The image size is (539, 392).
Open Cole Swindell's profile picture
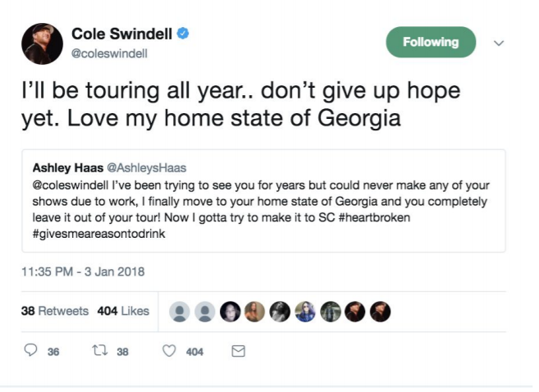[x=43, y=43]
